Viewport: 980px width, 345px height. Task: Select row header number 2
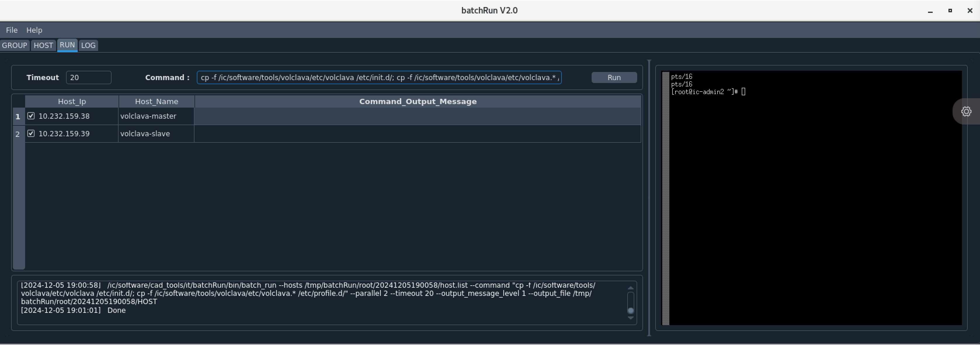tap(18, 134)
